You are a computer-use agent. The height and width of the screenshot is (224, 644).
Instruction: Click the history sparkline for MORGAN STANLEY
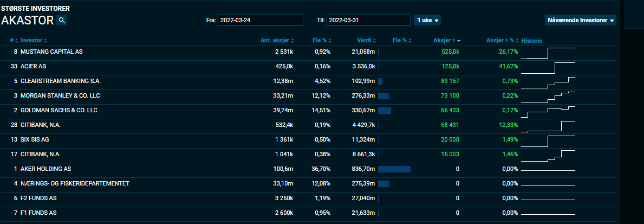pyautogui.click(x=548, y=97)
